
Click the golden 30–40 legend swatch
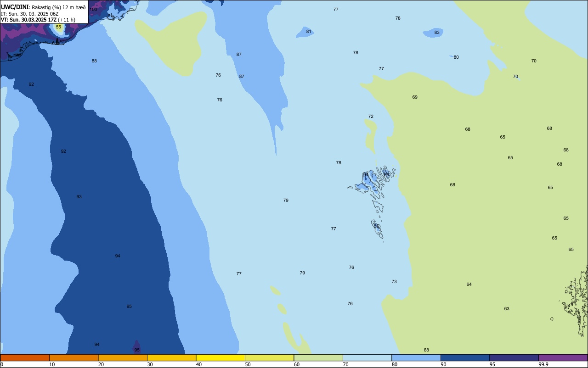coord(172,357)
